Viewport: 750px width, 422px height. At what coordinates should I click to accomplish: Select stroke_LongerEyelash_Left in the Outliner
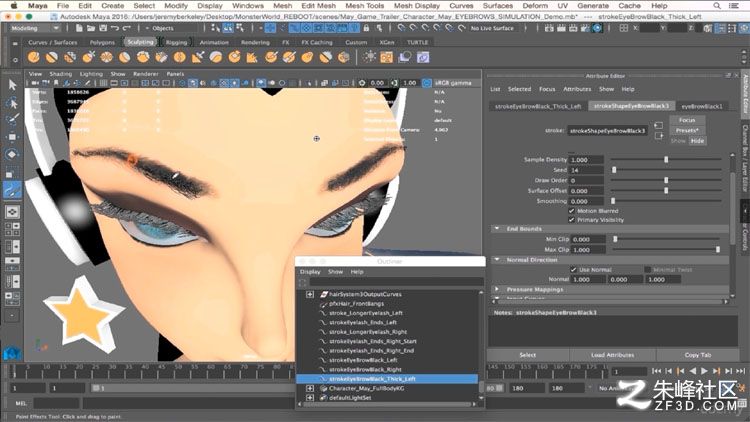click(365, 313)
